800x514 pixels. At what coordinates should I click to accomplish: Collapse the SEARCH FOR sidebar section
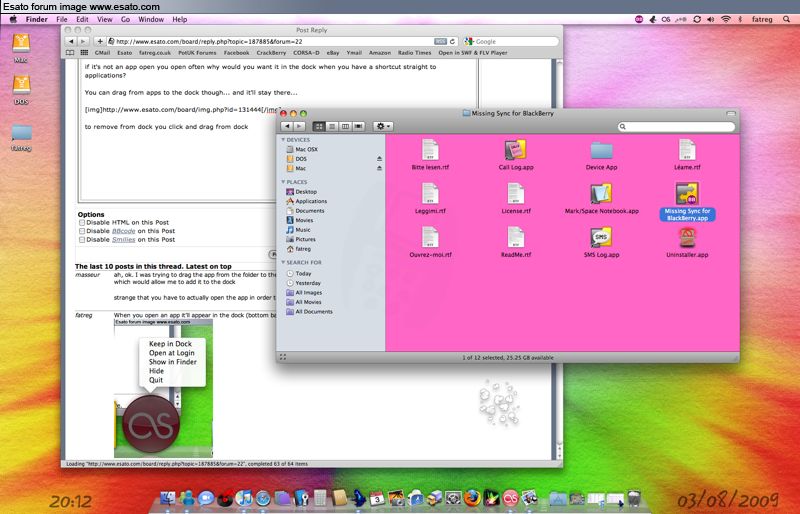(283, 262)
